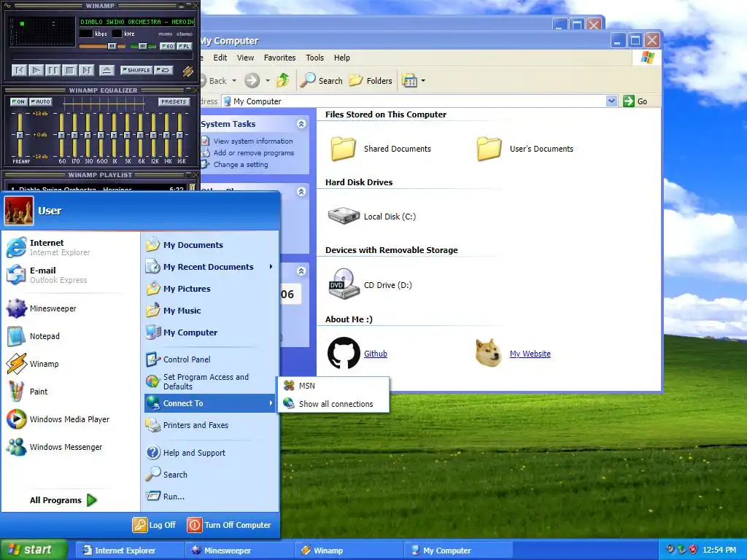Click View system information link
The image size is (747, 560).
click(253, 141)
